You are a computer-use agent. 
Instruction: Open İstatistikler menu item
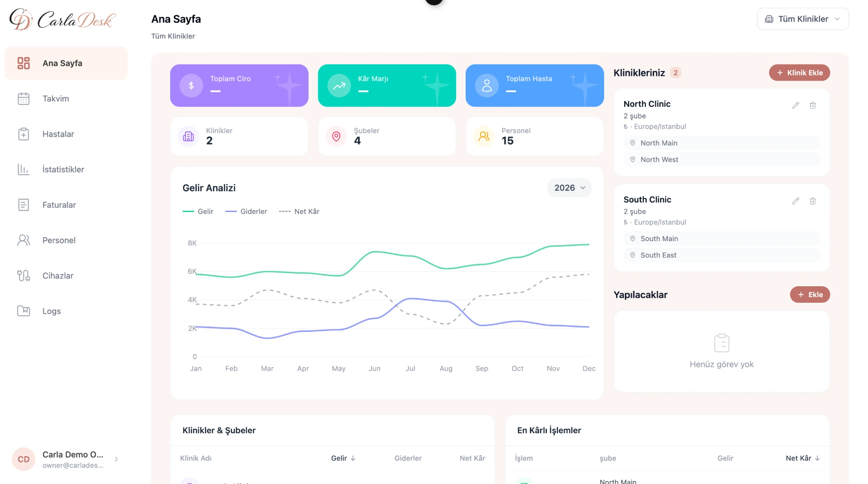66,170
